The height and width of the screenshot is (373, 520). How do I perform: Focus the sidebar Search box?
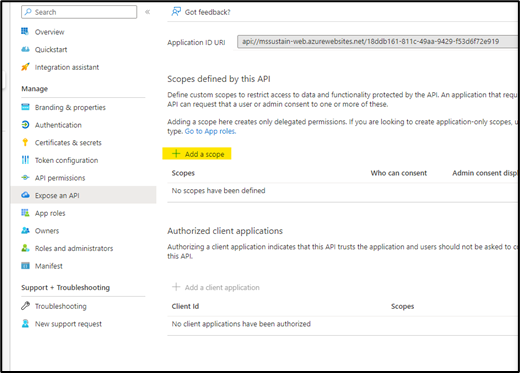tap(79, 12)
